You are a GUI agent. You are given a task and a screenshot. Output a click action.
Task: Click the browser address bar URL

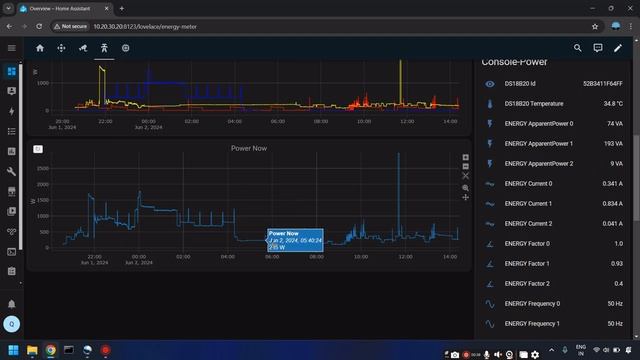(x=145, y=27)
